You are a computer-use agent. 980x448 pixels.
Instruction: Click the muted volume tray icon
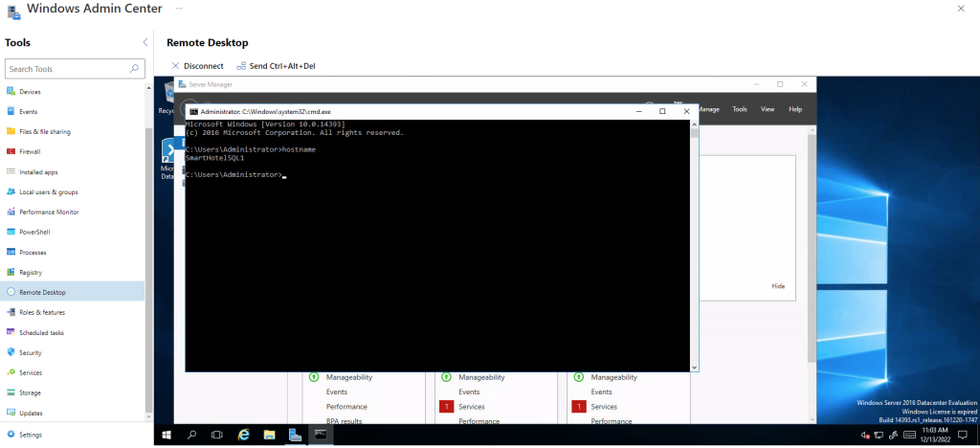click(x=865, y=435)
